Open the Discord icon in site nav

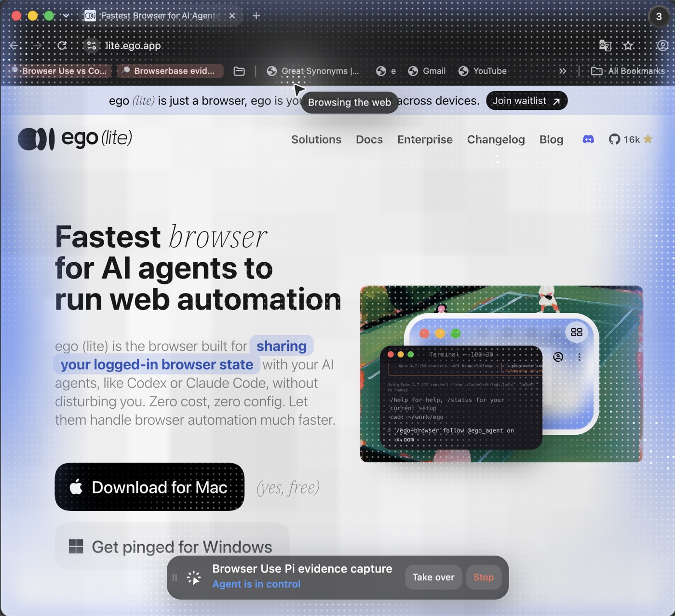pyautogui.click(x=588, y=139)
